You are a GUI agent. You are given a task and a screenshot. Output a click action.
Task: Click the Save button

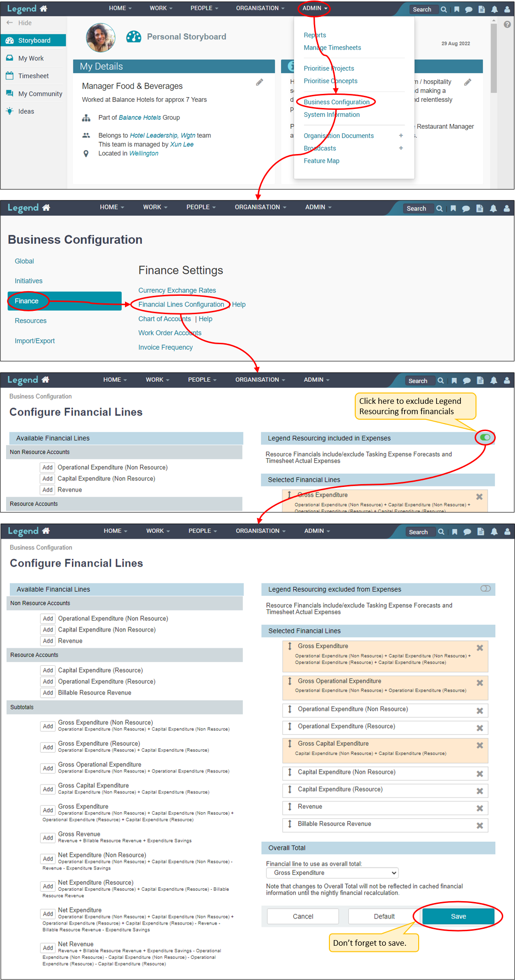tap(458, 916)
